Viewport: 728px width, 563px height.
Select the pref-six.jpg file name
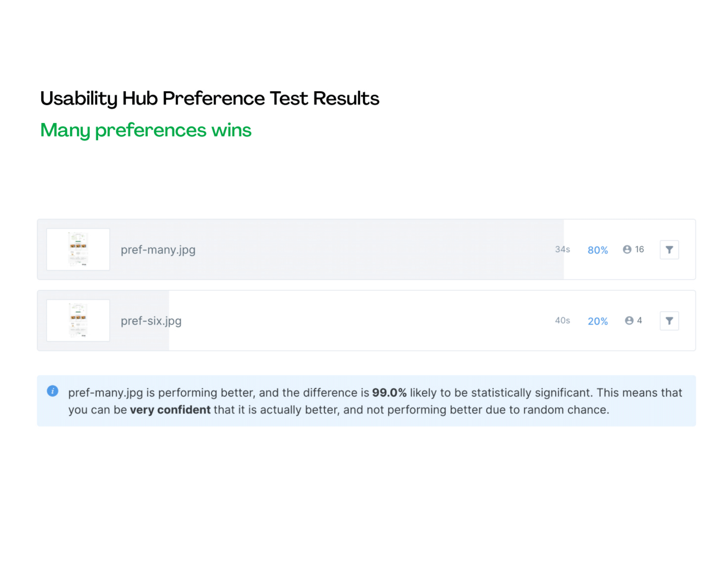coord(151,321)
